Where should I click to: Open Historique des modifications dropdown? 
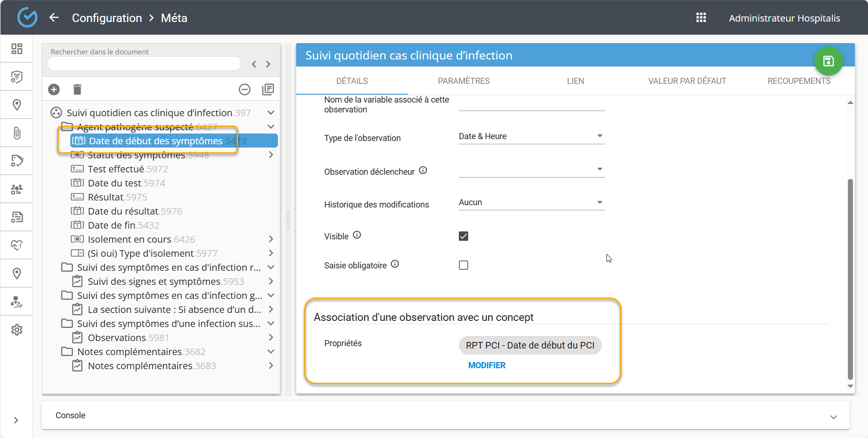pos(531,202)
